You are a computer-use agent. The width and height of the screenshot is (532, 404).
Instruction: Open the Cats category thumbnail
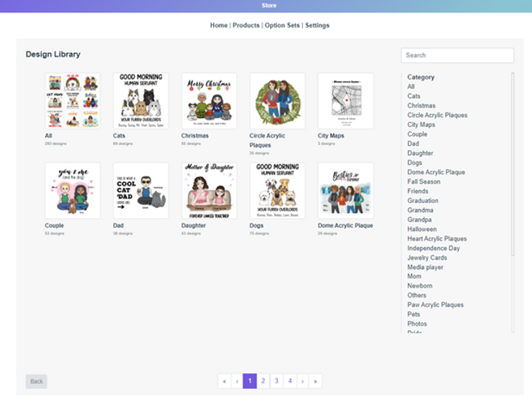pyautogui.click(x=141, y=100)
